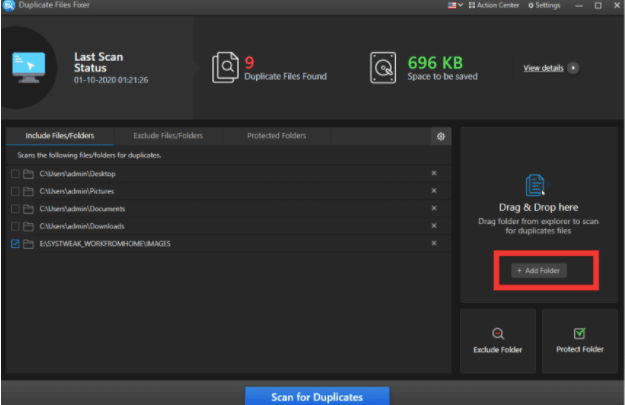
Task: Click the folder icon of the Downloads row
Action: (28, 226)
